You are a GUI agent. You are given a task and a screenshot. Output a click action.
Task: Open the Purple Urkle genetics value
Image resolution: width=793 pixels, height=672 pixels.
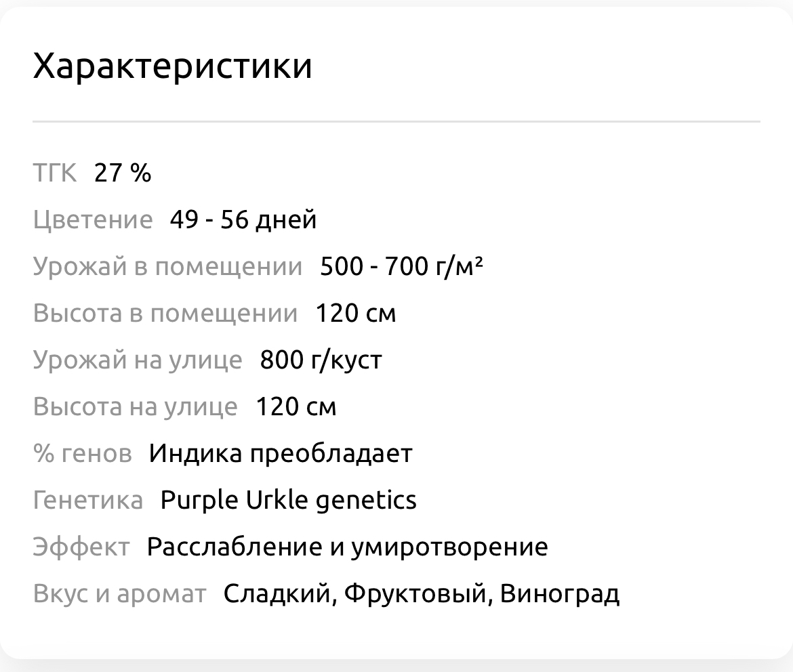click(x=288, y=501)
